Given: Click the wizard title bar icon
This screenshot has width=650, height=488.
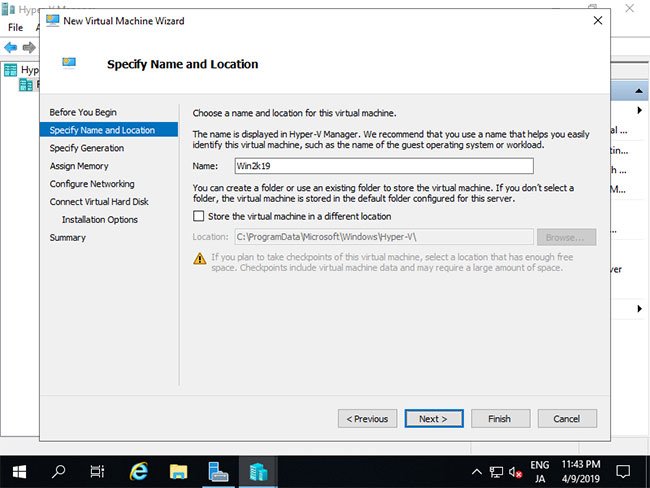Looking at the screenshot, I should [52, 20].
